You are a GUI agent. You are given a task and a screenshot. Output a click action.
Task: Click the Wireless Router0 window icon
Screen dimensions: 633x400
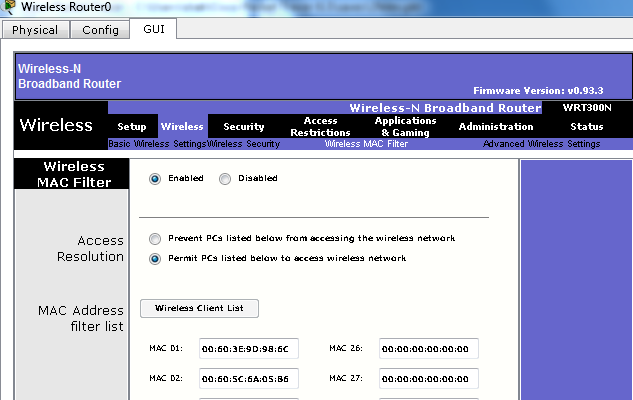click(x=9, y=8)
